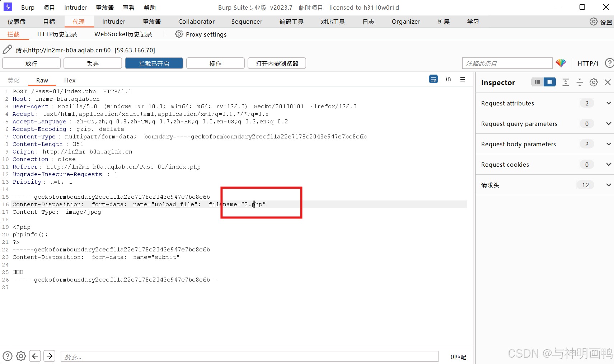Close the Inspector panel
Image resolution: width=614 pixels, height=364 pixels.
click(x=608, y=82)
